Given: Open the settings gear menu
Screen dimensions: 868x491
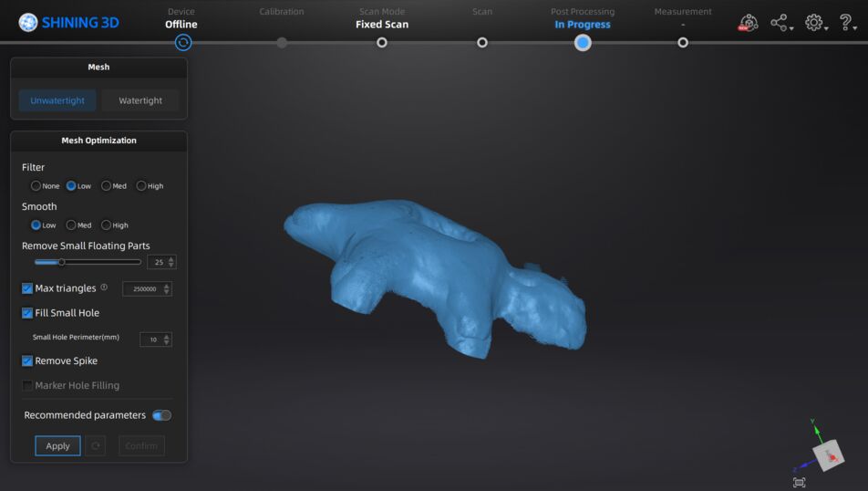Looking at the screenshot, I should [x=816, y=23].
